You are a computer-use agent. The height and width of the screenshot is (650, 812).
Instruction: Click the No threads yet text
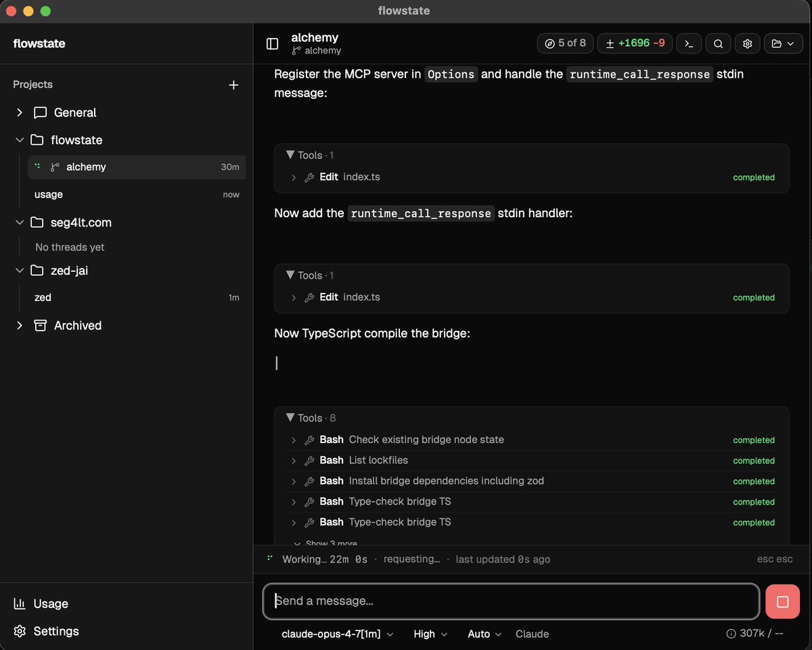70,247
